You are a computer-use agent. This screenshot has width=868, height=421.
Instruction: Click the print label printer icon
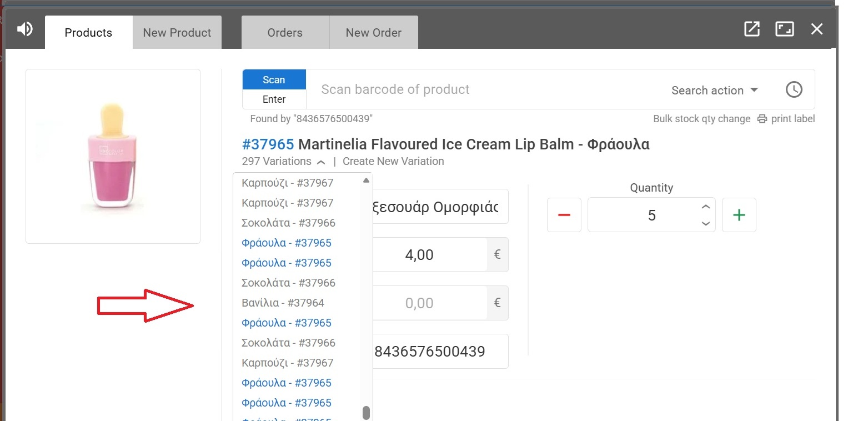pyautogui.click(x=762, y=119)
